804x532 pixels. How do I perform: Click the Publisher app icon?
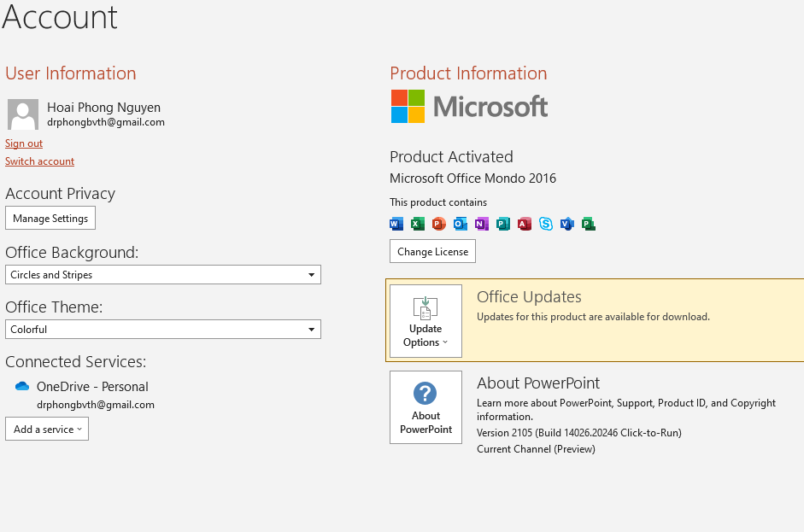pos(503,224)
